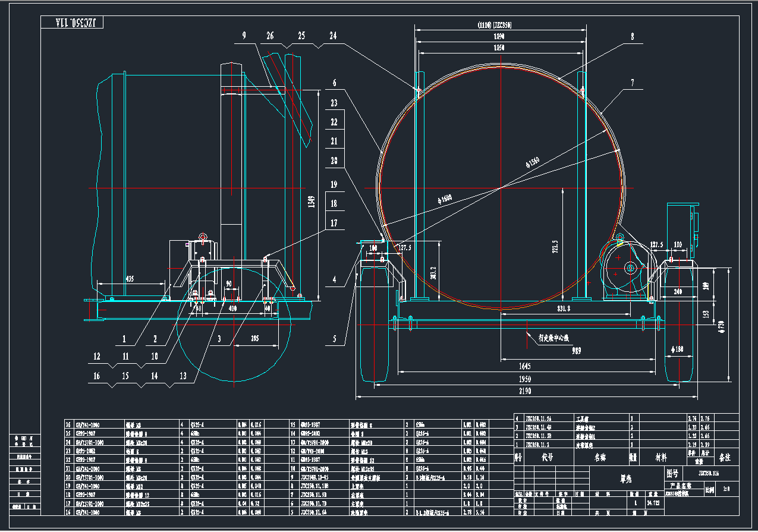The width and height of the screenshot is (758, 532).
Task: Select the 代号 column header
Action: [547, 458]
